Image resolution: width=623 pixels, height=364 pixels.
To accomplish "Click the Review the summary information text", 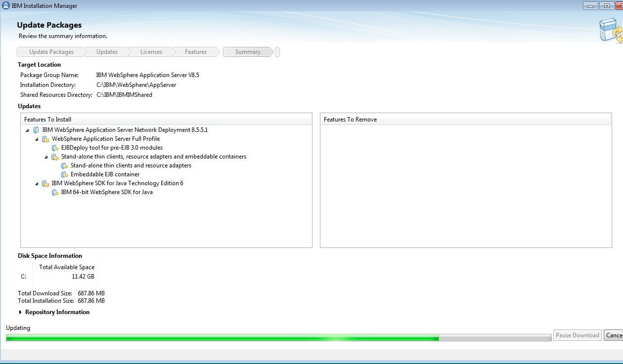I will 63,36.
